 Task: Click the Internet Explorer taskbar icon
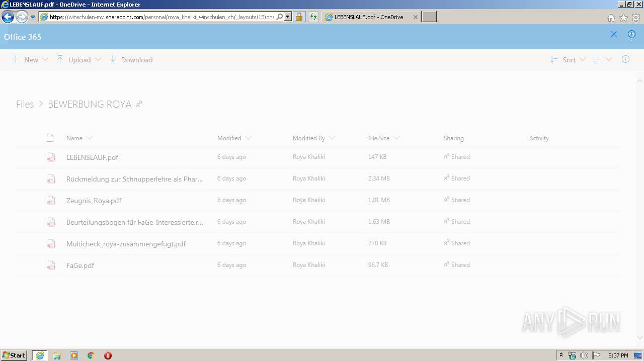40,355
